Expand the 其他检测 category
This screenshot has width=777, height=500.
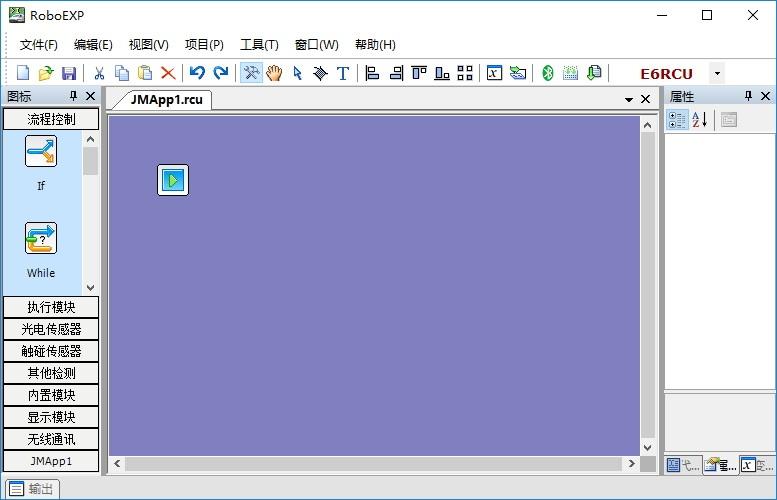point(51,373)
